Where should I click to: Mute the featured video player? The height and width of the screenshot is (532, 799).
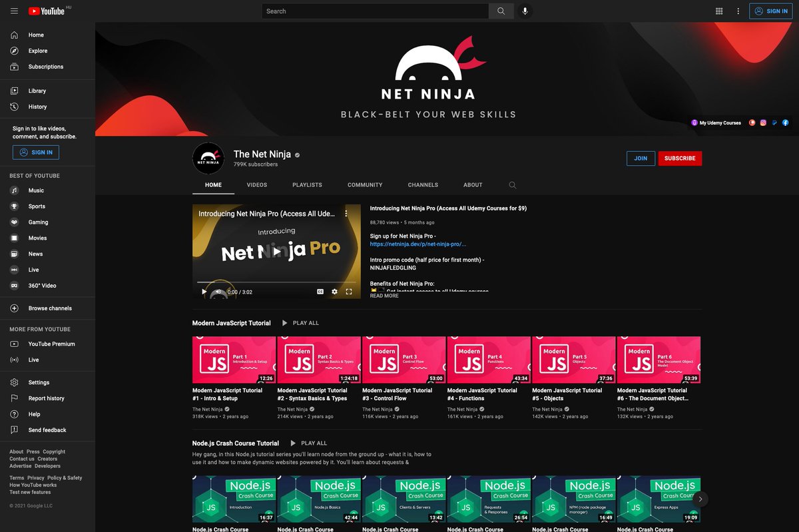218,292
